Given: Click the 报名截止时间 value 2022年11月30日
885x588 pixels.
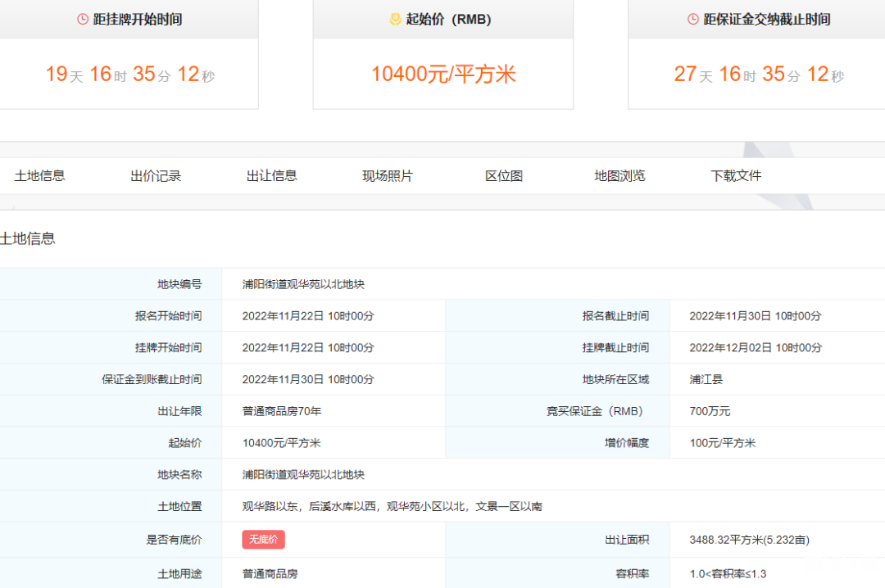Looking at the screenshot, I should (756, 316).
